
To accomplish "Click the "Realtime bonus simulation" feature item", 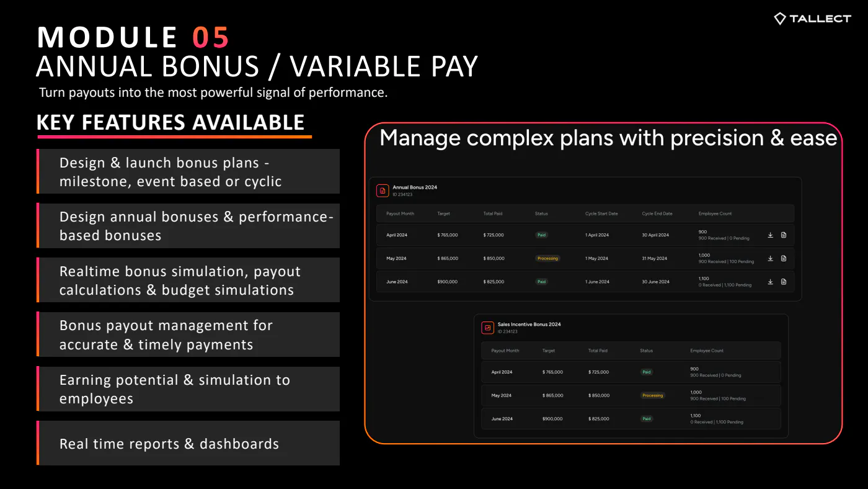I will [x=188, y=280].
